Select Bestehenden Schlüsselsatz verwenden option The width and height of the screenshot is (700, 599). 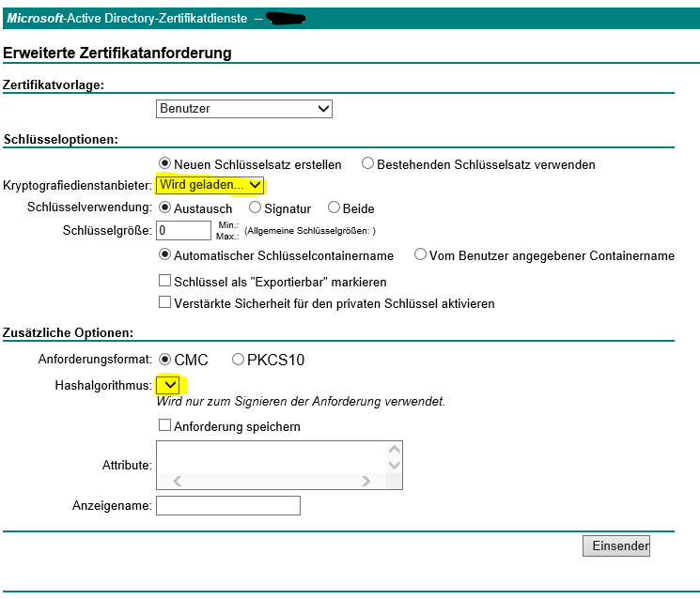[x=367, y=163]
